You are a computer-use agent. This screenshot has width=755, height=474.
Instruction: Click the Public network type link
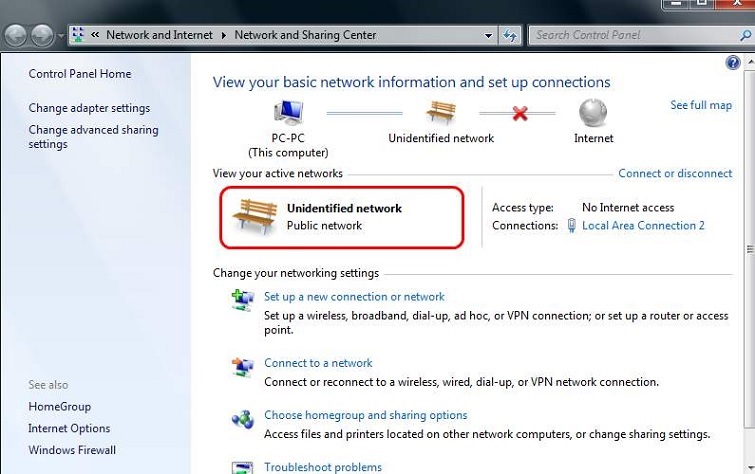tap(324, 226)
